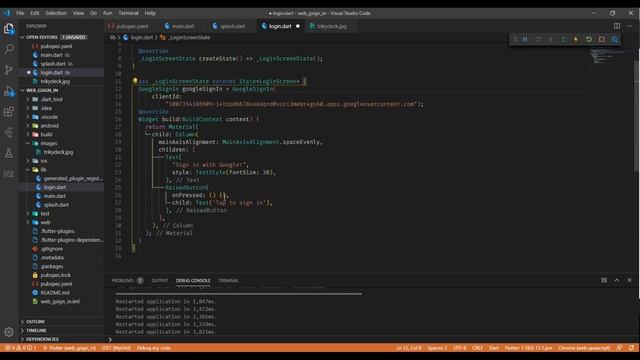The width and height of the screenshot is (640, 360).
Task: Expand the web folder
Action: point(61,222)
